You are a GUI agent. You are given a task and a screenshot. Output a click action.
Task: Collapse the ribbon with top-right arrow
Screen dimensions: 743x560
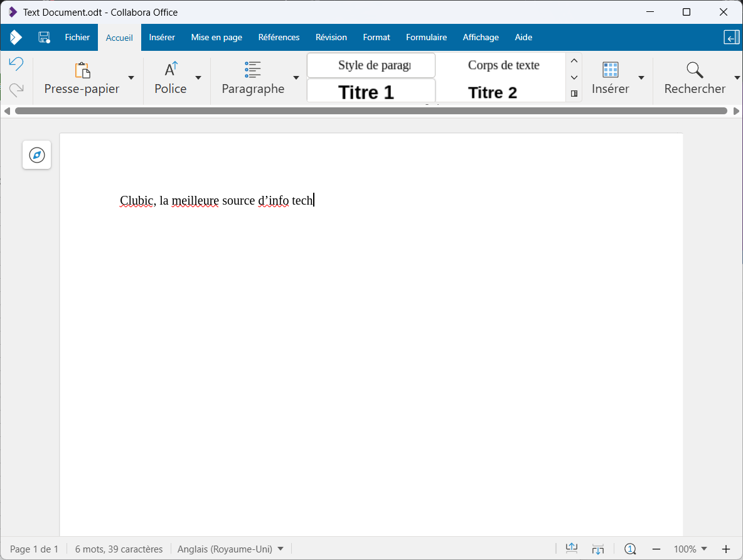point(731,37)
